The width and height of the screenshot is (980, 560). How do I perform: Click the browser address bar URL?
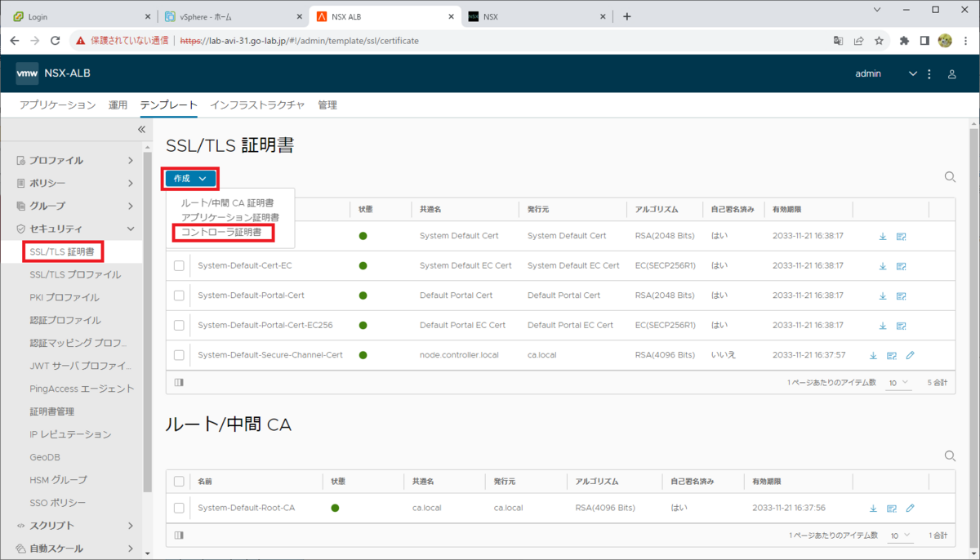coord(300,40)
